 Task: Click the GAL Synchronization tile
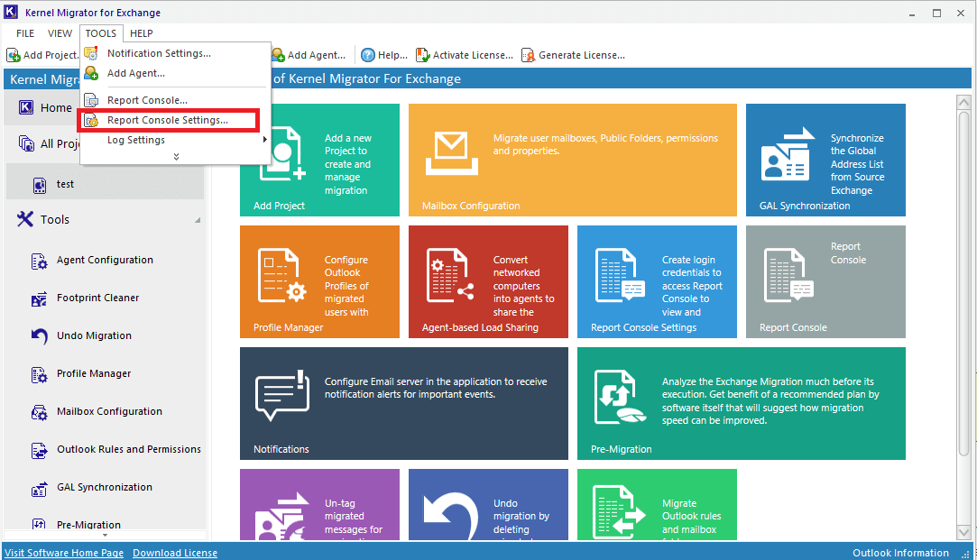tap(825, 161)
